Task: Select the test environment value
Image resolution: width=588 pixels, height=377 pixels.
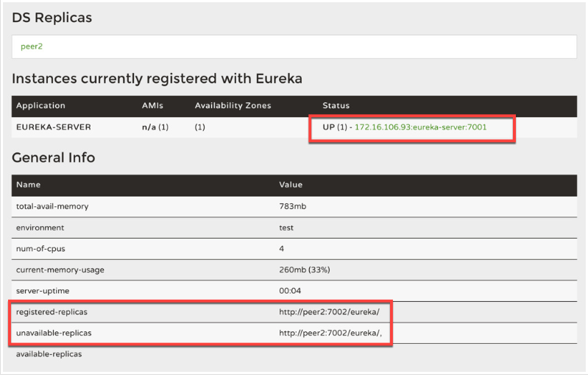Action: coord(286,228)
